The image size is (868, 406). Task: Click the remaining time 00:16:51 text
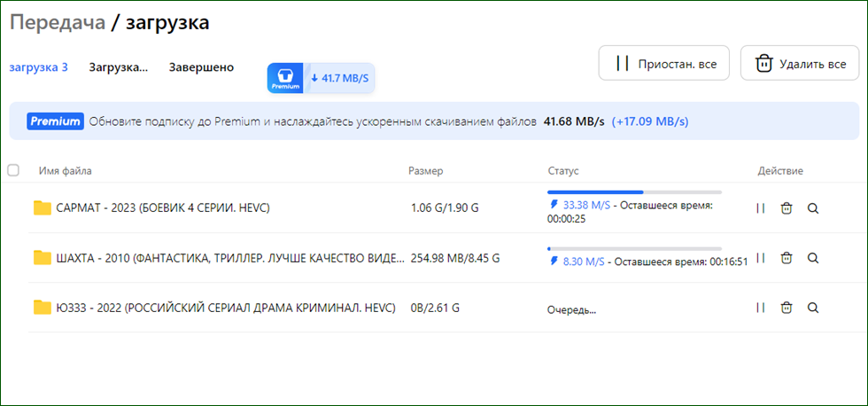(x=729, y=262)
